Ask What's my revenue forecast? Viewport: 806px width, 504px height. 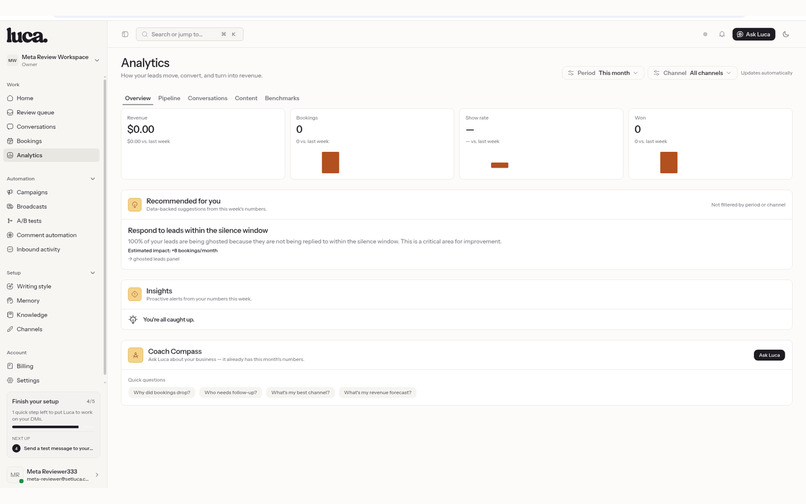click(377, 393)
